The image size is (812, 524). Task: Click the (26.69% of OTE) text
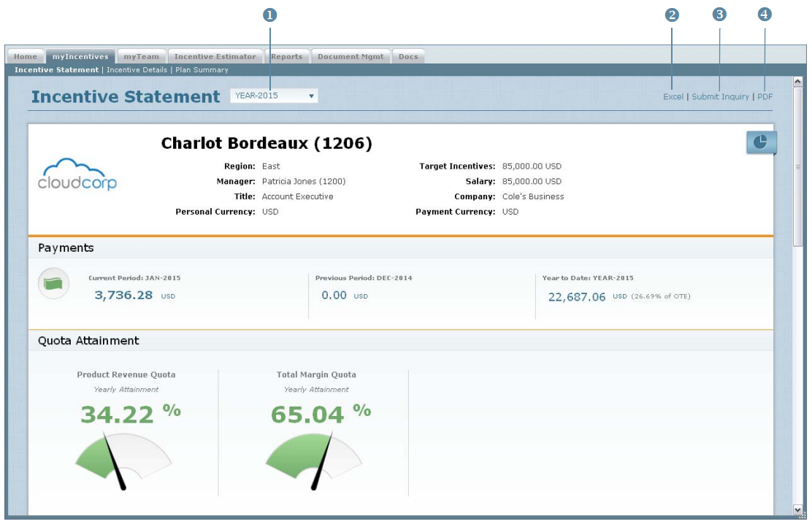coord(660,296)
